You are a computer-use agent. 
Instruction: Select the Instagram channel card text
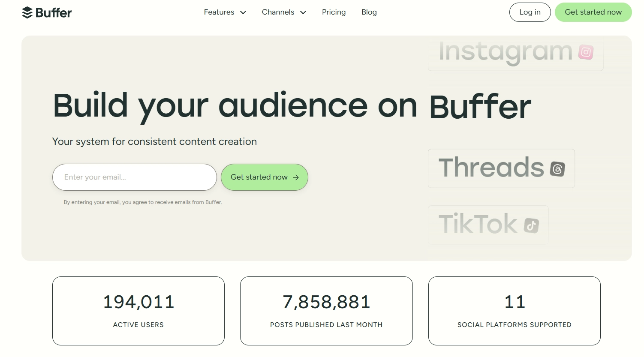pyautogui.click(x=506, y=52)
